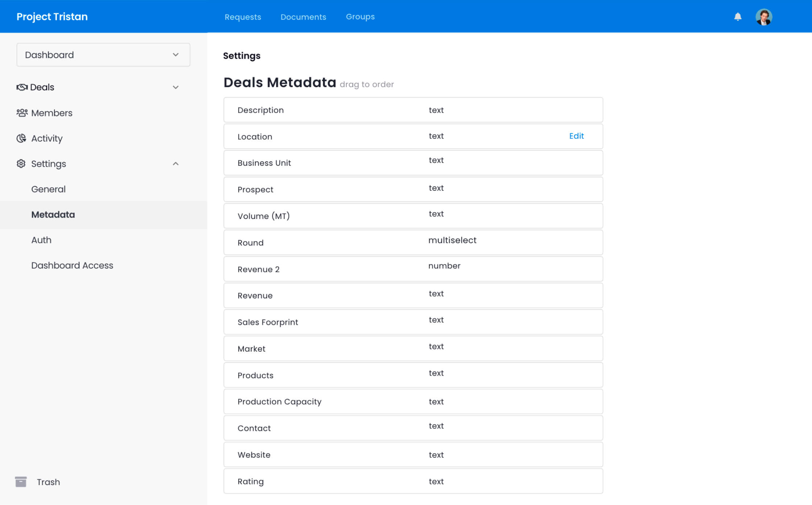Select the Round multiselect metadata row
This screenshot has width=812, height=505.
tap(413, 243)
